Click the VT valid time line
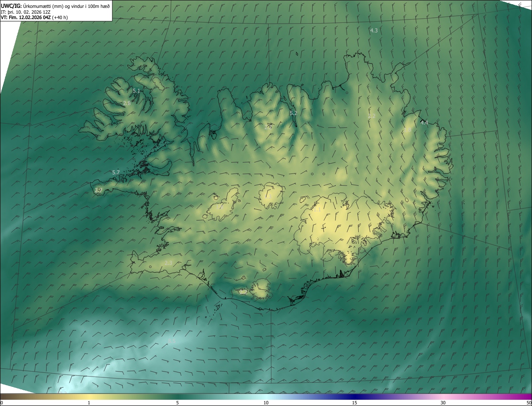 (x=34, y=17)
